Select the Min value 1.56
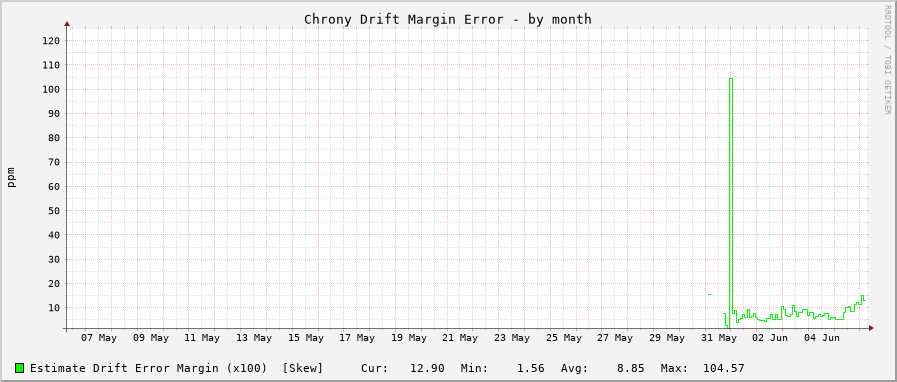The width and height of the screenshot is (897, 382). click(x=530, y=368)
